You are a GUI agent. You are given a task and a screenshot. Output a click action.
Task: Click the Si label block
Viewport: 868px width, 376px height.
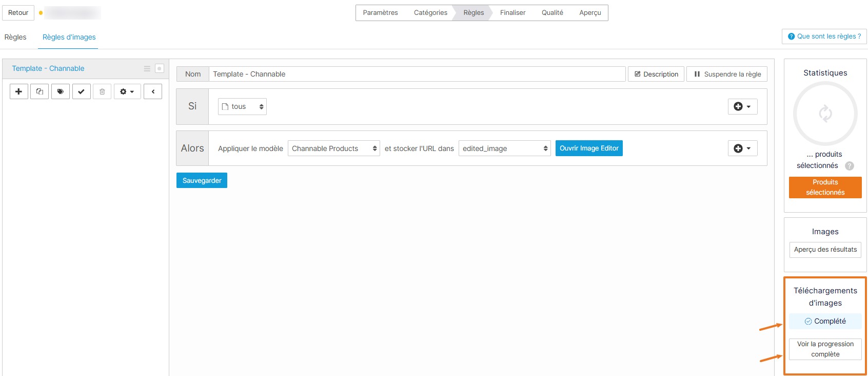192,106
